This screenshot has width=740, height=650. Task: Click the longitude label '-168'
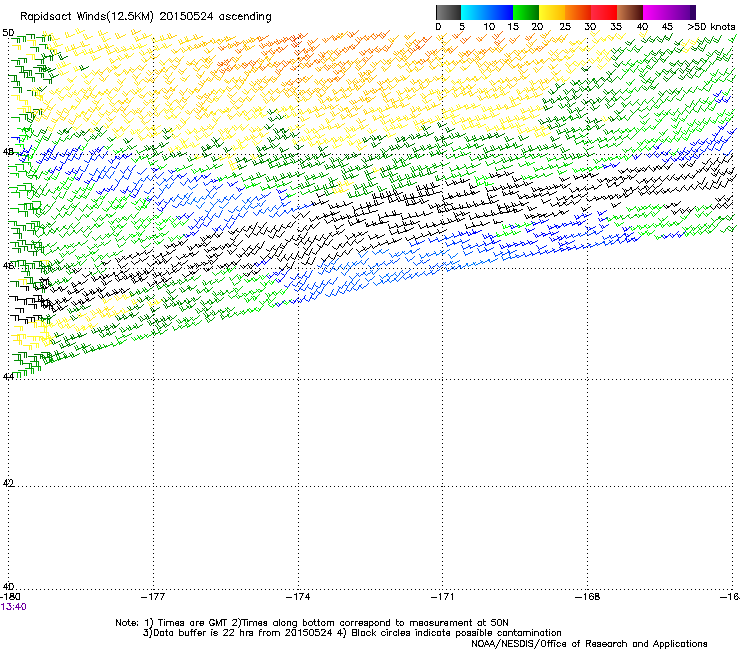pos(588,597)
